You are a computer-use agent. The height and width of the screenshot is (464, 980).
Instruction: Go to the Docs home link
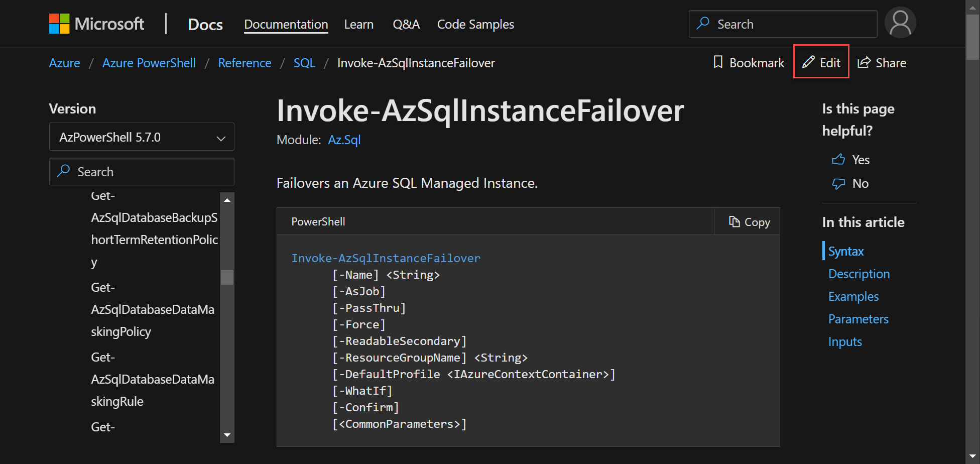pyautogui.click(x=205, y=24)
